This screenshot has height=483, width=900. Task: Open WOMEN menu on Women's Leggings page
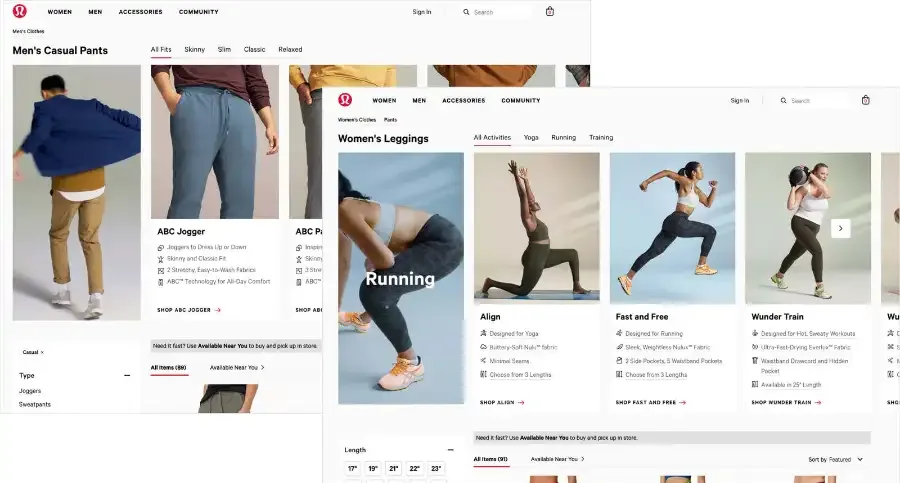pyautogui.click(x=384, y=101)
